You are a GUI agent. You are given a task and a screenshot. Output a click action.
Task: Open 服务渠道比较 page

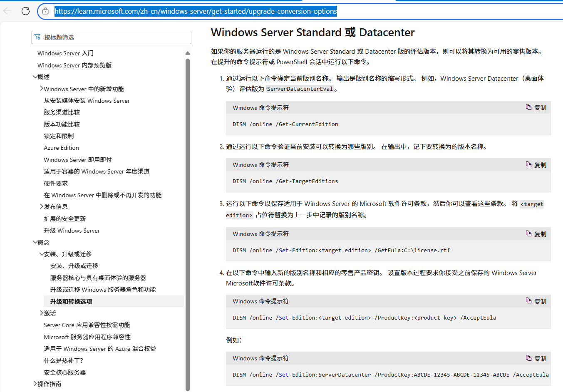click(62, 112)
